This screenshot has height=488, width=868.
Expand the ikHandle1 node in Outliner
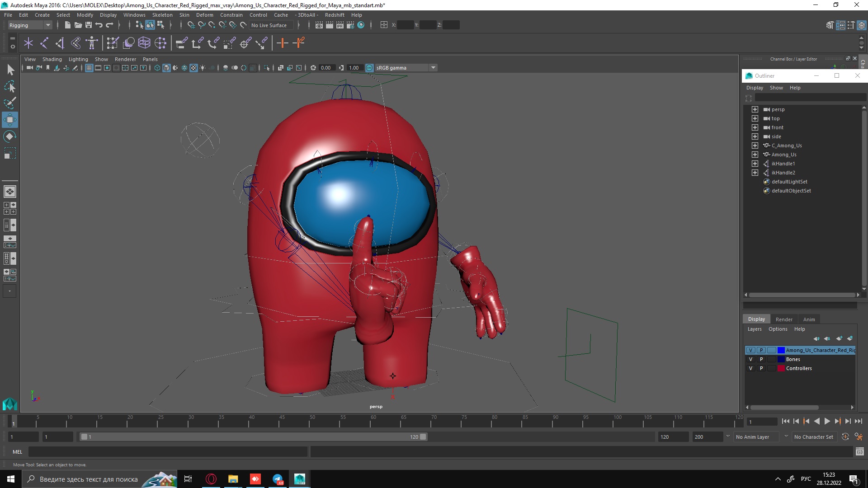coord(755,164)
